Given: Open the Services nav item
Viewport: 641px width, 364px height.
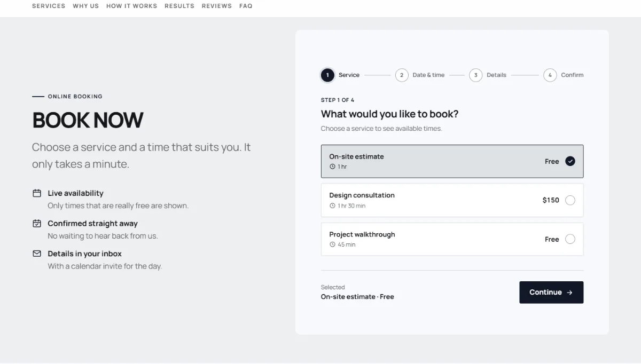Looking at the screenshot, I should click(x=49, y=6).
